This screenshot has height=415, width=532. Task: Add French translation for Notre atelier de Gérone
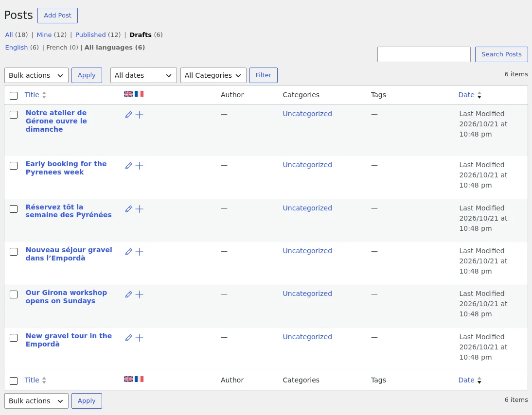pyautogui.click(x=139, y=115)
